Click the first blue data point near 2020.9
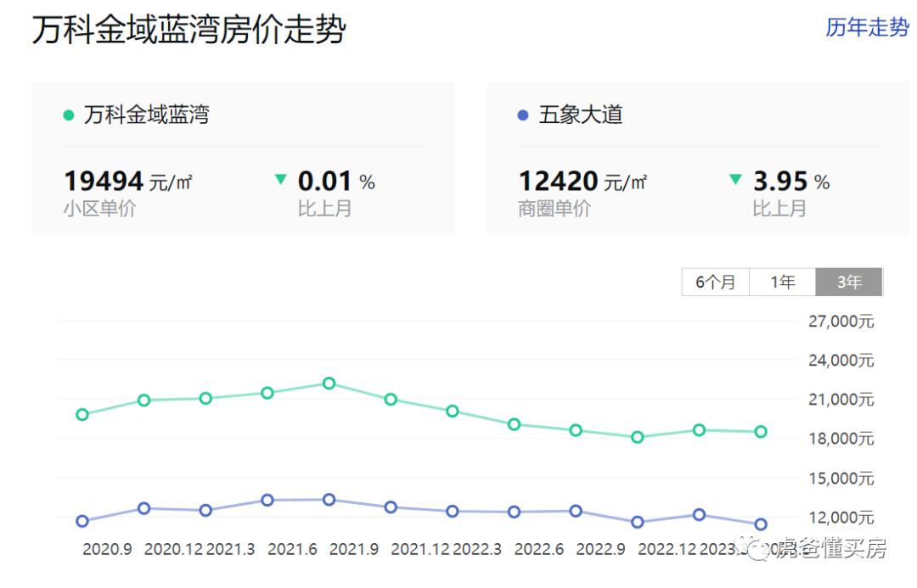 click(x=82, y=521)
